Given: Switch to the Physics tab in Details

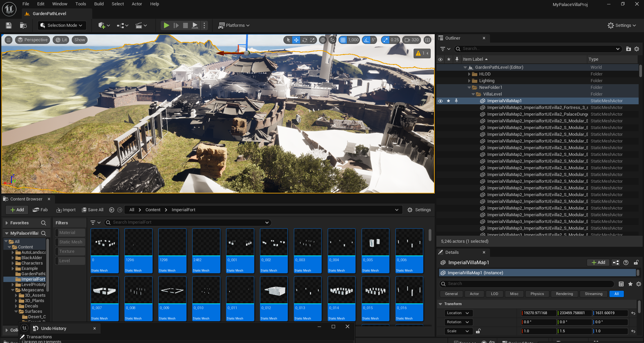Looking at the screenshot, I should 537,294.
